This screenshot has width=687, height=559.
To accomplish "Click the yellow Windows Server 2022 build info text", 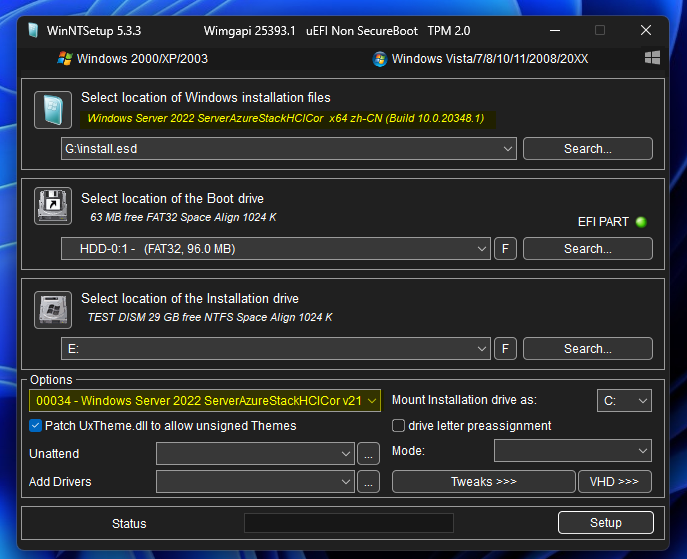I will click(286, 118).
